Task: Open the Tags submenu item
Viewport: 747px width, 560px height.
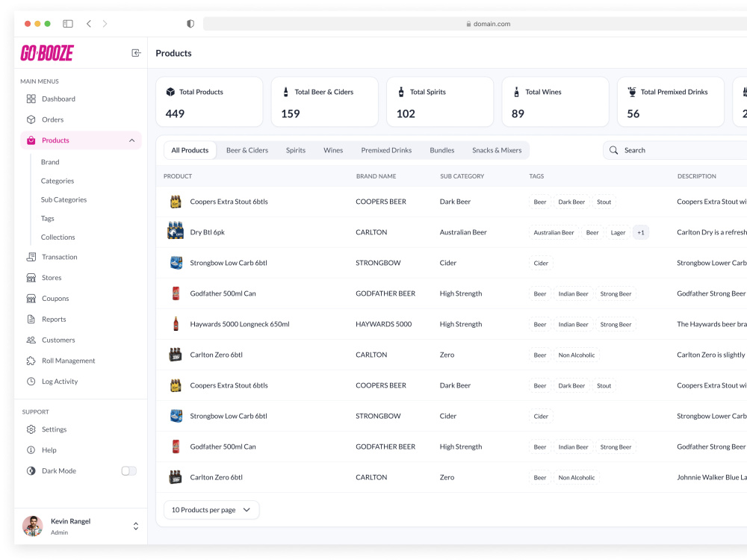Action: 48,219
